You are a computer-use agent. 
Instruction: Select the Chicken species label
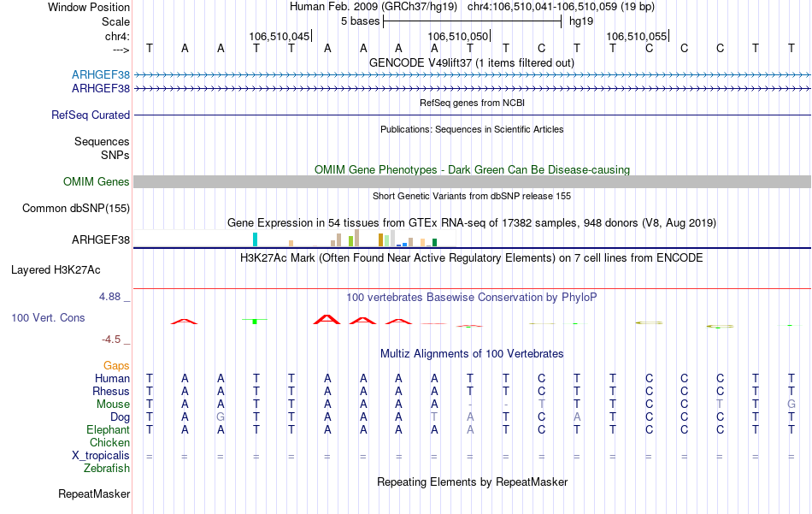coord(109,442)
